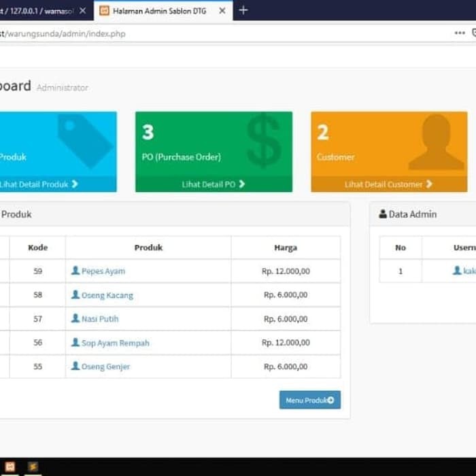This screenshot has height=476, width=476.
Task: Click user icon beside Sop Ayam Rempah
Action: 75,343
